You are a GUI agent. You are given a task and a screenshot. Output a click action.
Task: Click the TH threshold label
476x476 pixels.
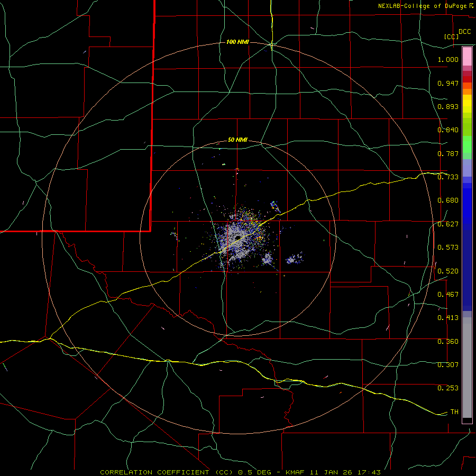[x=454, y=412]
